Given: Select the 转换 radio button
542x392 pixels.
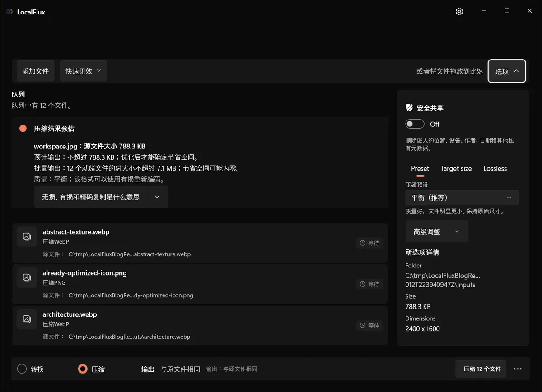Looking at the screenshot, I should [22, 369].
